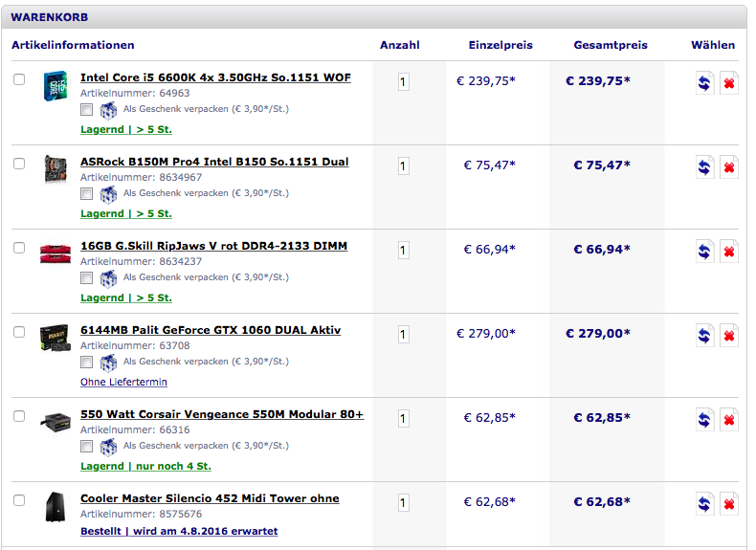The image size is (756, 550).
Task: Click refresh icon for Corsair Vengeance 550M
Action: (x=705, y=420)
